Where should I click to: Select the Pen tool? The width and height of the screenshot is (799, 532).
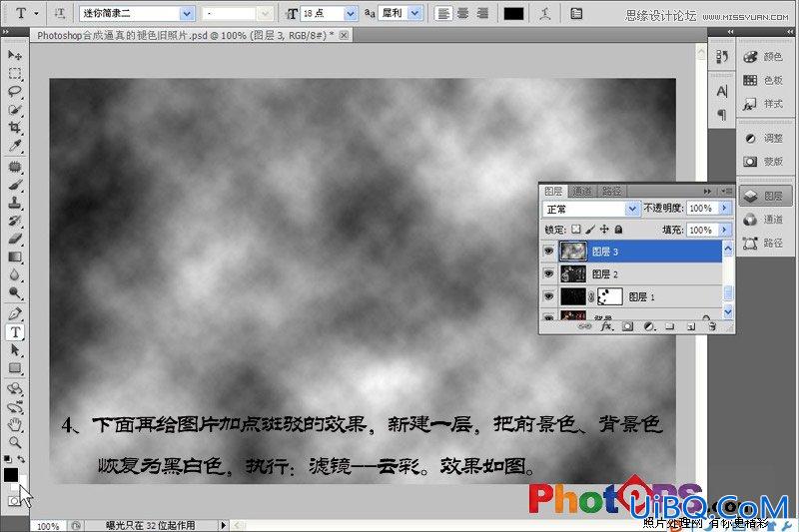coord(15,313)
